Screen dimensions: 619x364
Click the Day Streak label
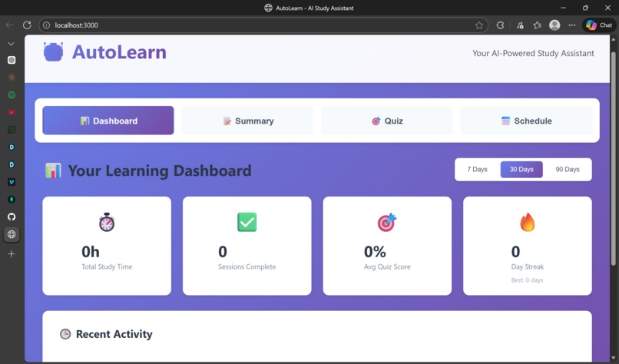click(528, 267)
